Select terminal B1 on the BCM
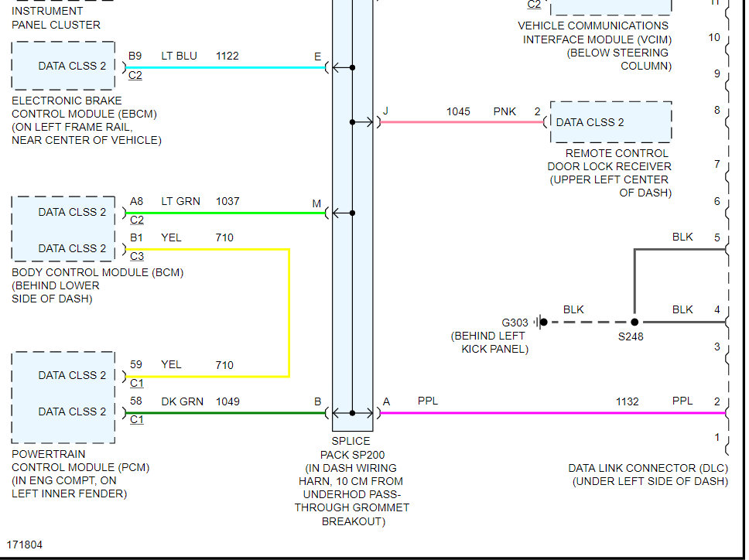The width and height of the screenshot is (749, 560). click(x=136, y=237)
